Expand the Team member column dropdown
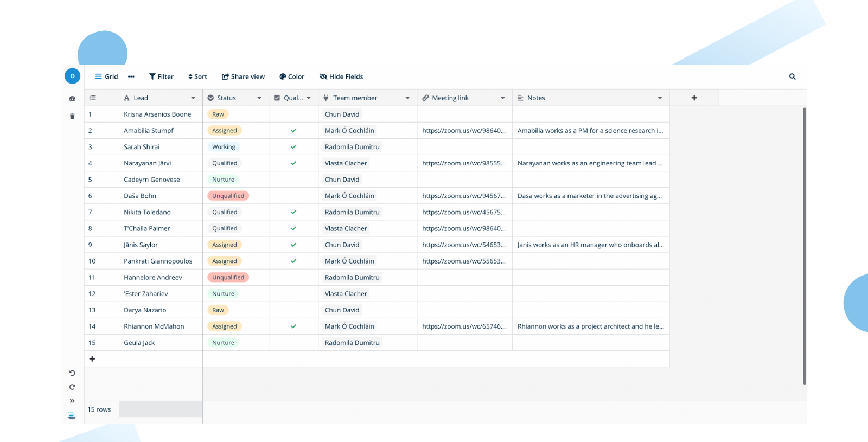 [x=407, y=98]
